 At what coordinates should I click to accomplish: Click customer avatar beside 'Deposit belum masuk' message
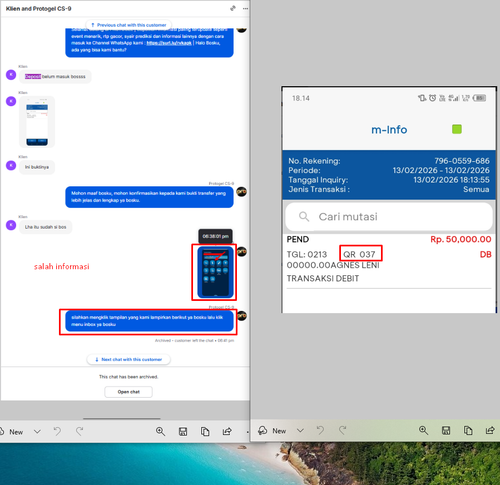11,75
